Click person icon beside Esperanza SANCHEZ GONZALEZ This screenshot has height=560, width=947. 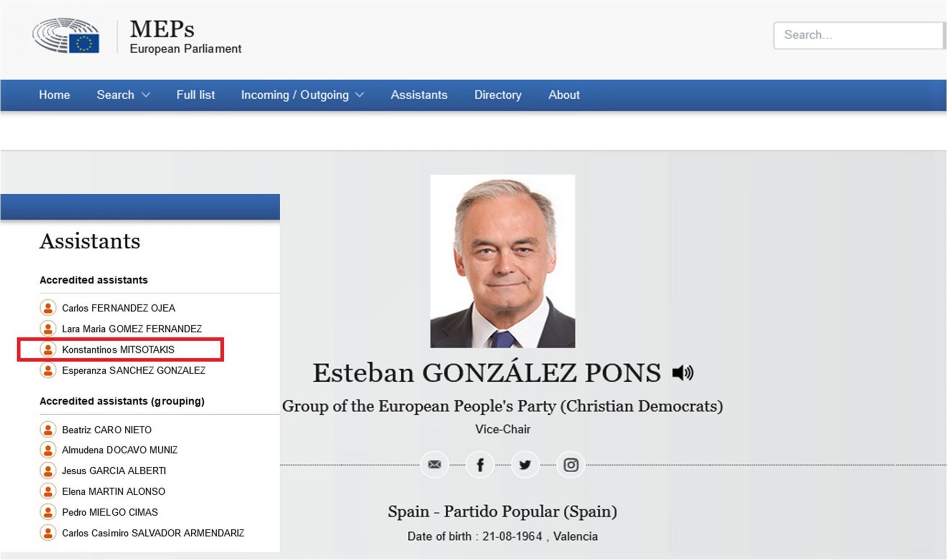(48, 370)
